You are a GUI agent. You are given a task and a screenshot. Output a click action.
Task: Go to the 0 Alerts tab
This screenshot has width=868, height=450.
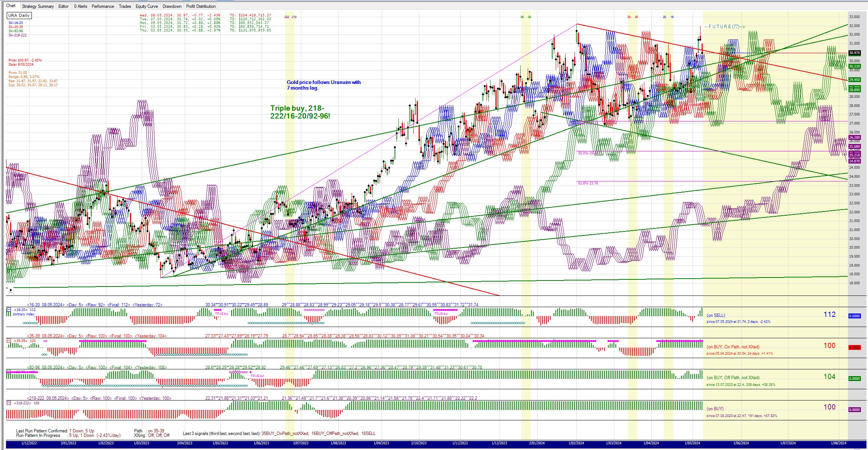[x=81, y=6]
